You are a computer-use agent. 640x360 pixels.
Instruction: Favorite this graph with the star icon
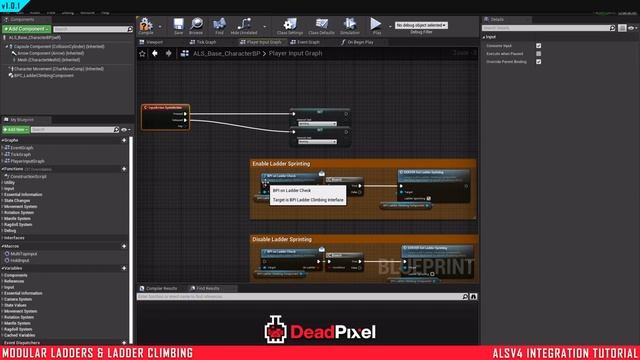(x=142, y=53)
